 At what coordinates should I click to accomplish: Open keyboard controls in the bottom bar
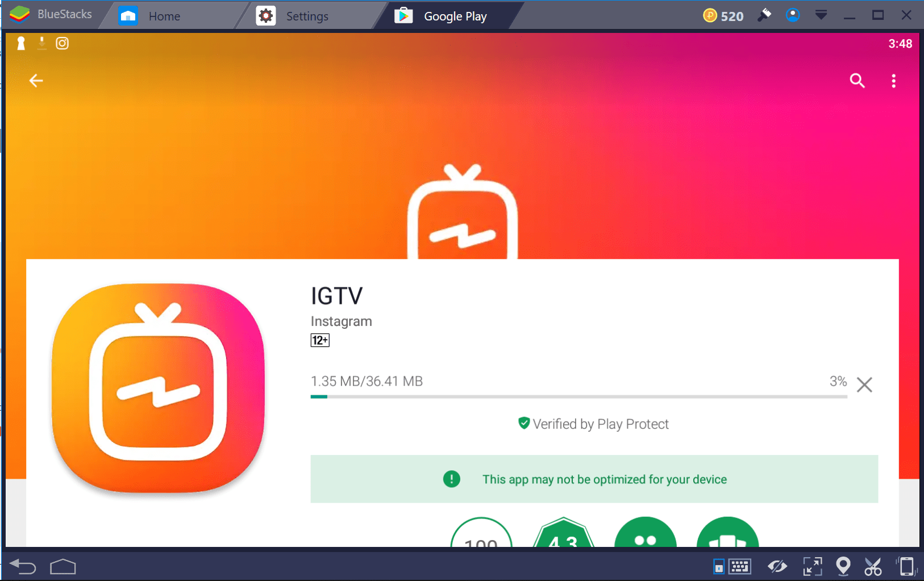[739, 566]
